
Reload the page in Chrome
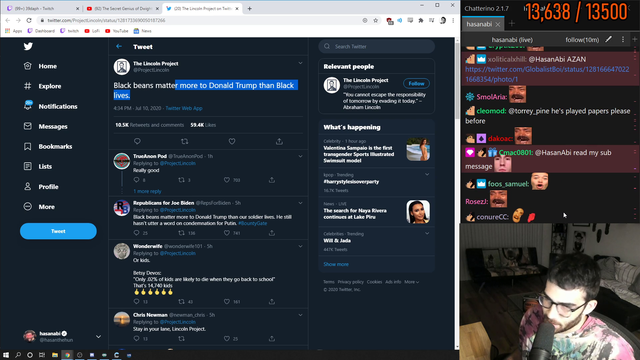pos(29,20)
